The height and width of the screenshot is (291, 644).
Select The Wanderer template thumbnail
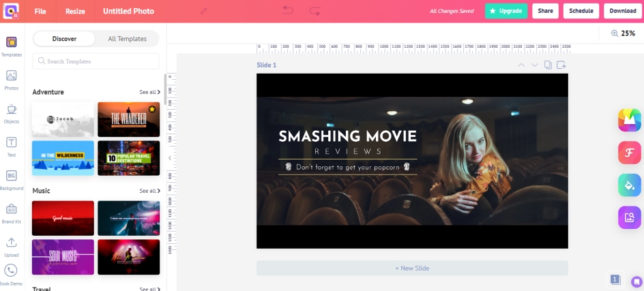coord(128,119)
